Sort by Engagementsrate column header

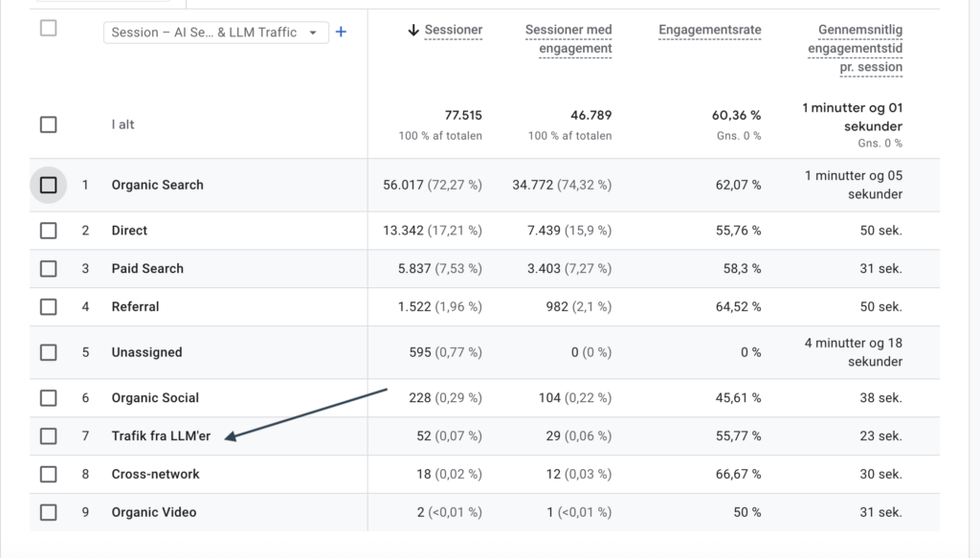point(709,30)
